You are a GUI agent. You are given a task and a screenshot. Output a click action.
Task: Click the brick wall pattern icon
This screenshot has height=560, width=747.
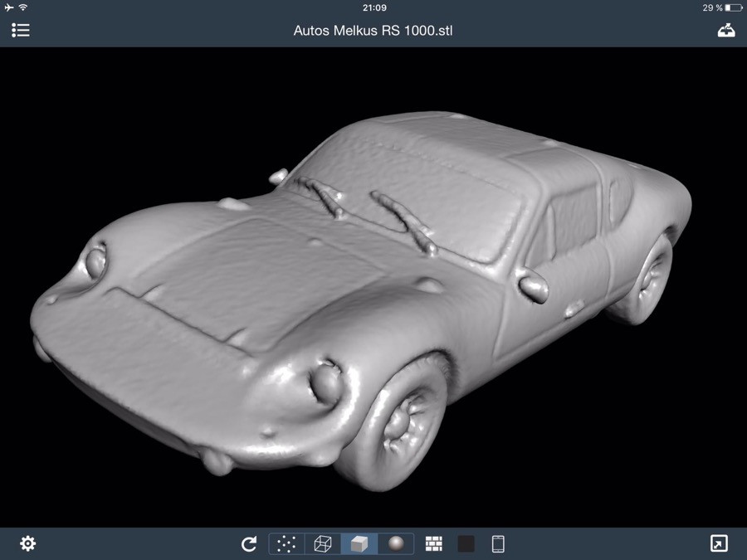point(434,543)
